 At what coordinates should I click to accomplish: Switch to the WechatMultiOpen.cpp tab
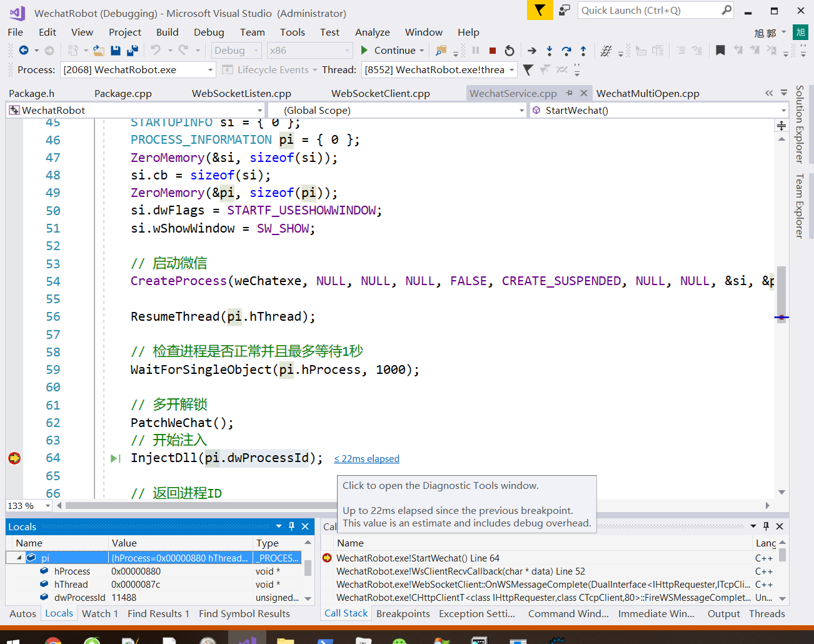[x=648, y=93]
